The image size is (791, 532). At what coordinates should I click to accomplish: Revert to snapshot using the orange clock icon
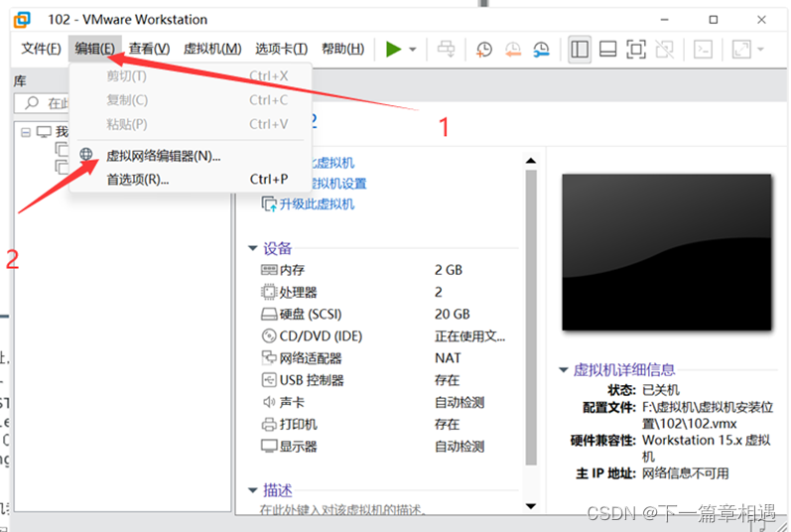(512, 50)
